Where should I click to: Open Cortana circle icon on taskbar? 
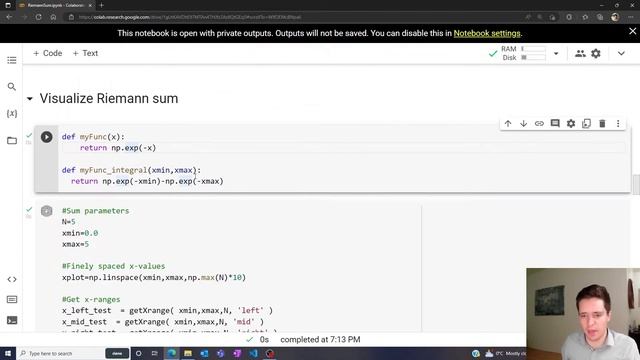[138, 353]
